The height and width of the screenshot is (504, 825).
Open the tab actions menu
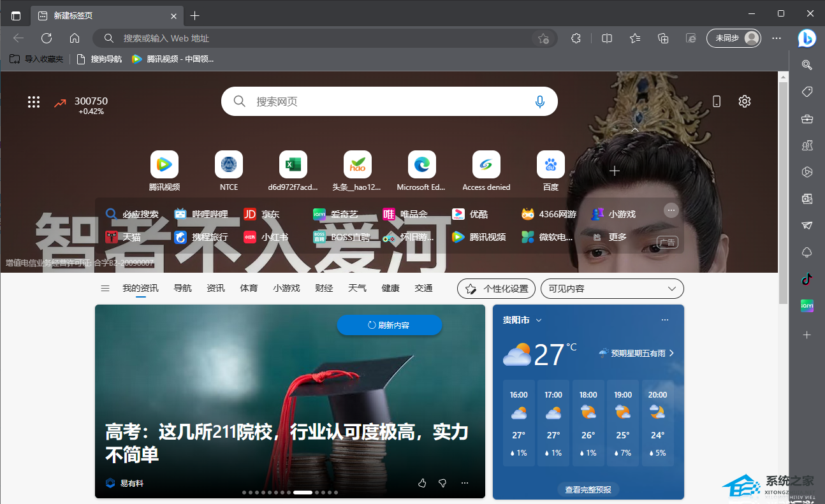16,15
